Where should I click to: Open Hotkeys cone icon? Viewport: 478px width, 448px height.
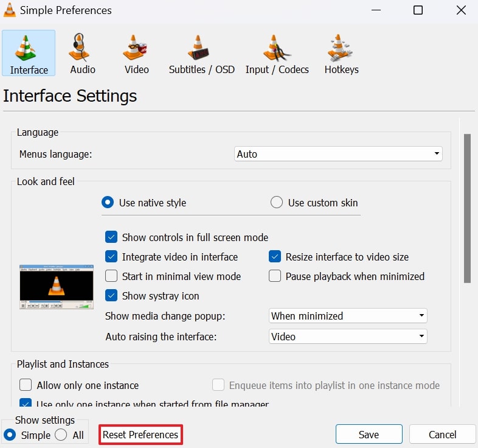[339, 47]
